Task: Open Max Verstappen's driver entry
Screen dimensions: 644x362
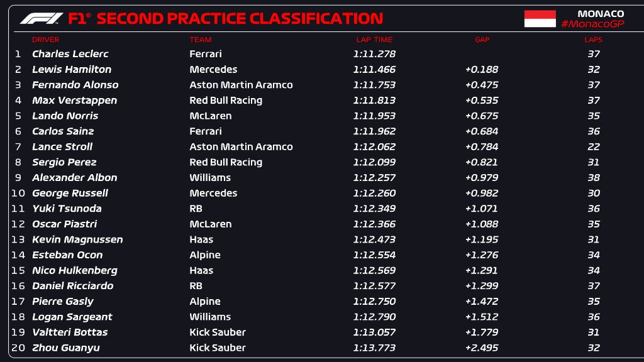Action: tap(74, 101)
